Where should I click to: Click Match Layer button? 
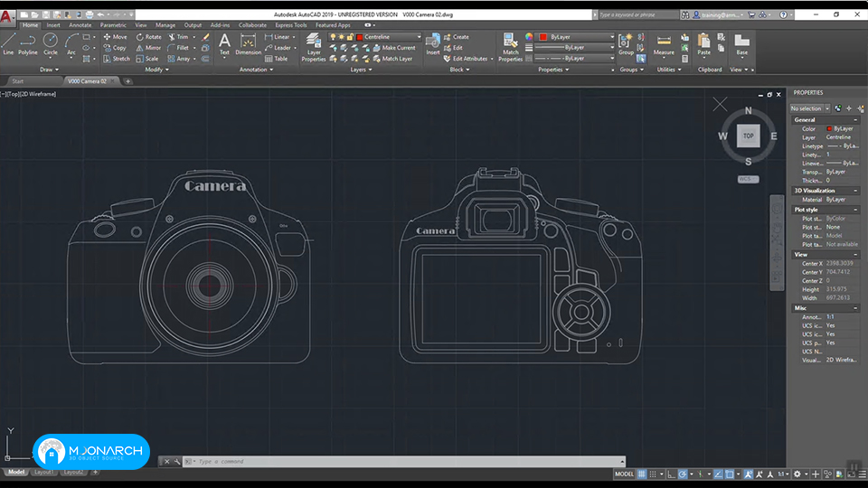point(392,59)
